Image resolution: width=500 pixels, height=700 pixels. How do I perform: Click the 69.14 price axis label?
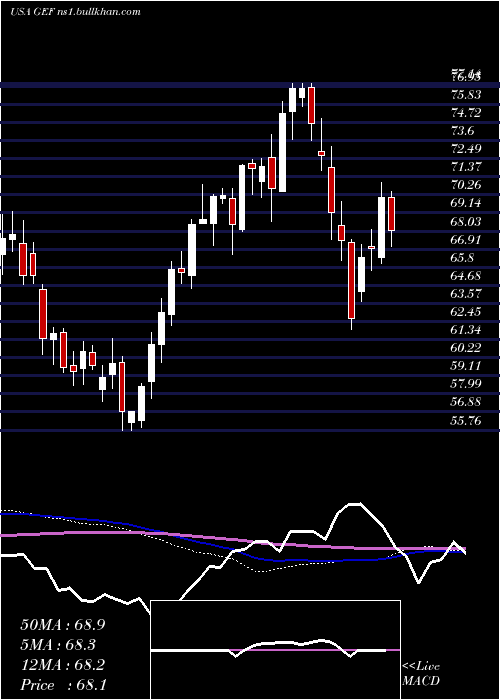click(x=466, y=203)
